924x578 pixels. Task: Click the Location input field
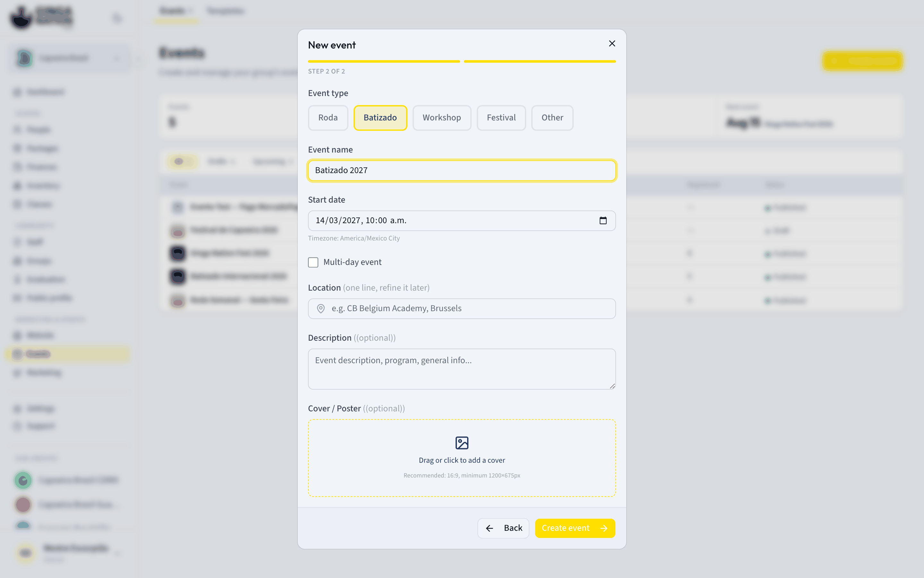pyautogui.click(x=462, y=309)
